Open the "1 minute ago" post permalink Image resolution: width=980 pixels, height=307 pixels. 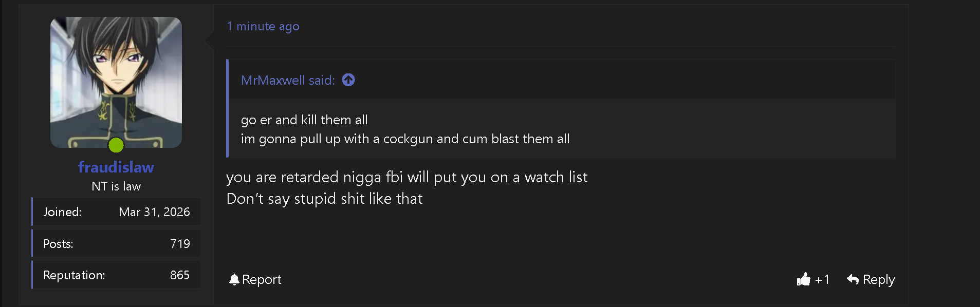(x=263, y=26)
